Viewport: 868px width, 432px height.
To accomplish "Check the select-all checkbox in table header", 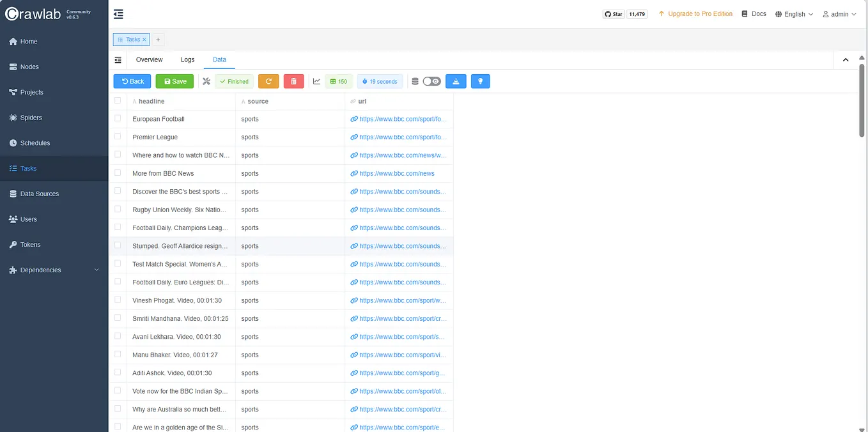I will click(118, 101).
